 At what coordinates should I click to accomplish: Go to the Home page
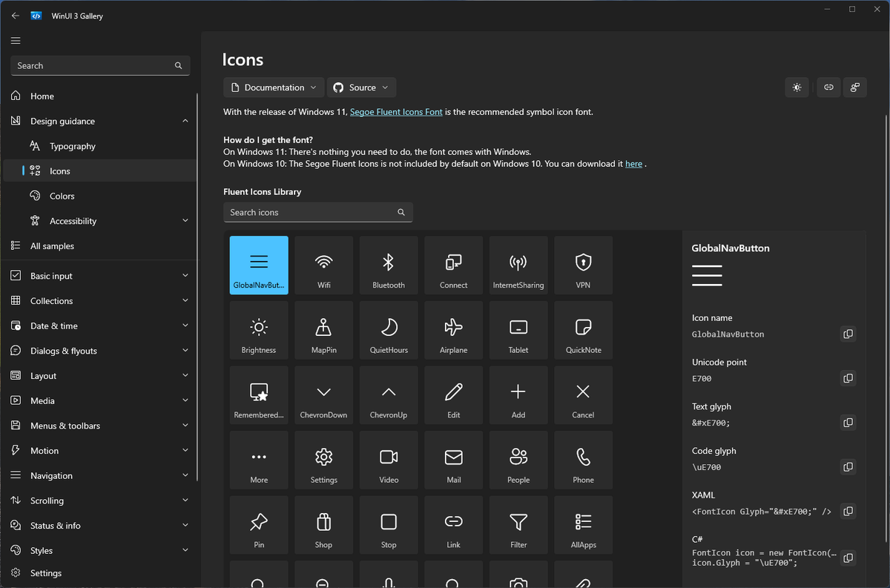100,96
